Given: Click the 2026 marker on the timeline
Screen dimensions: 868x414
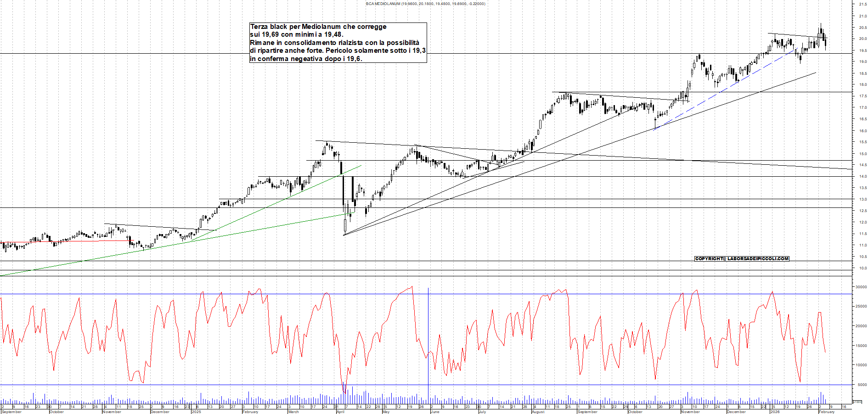Looking at the screenshot, I should click(x=775, y=412).
